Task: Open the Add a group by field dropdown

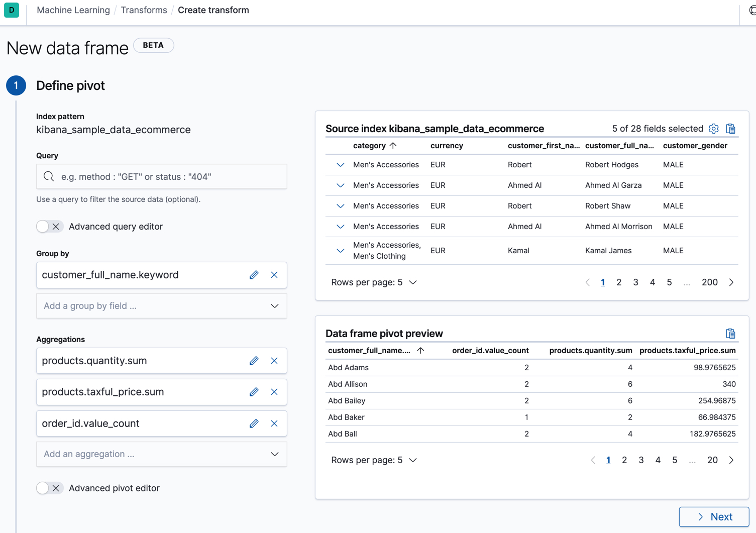Action: point(161,306)
